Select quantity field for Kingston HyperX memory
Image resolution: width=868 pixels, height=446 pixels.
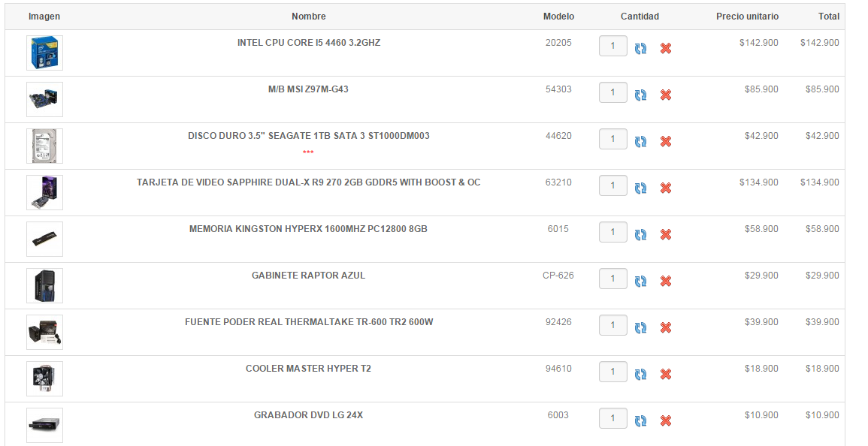tap(612, 232)
